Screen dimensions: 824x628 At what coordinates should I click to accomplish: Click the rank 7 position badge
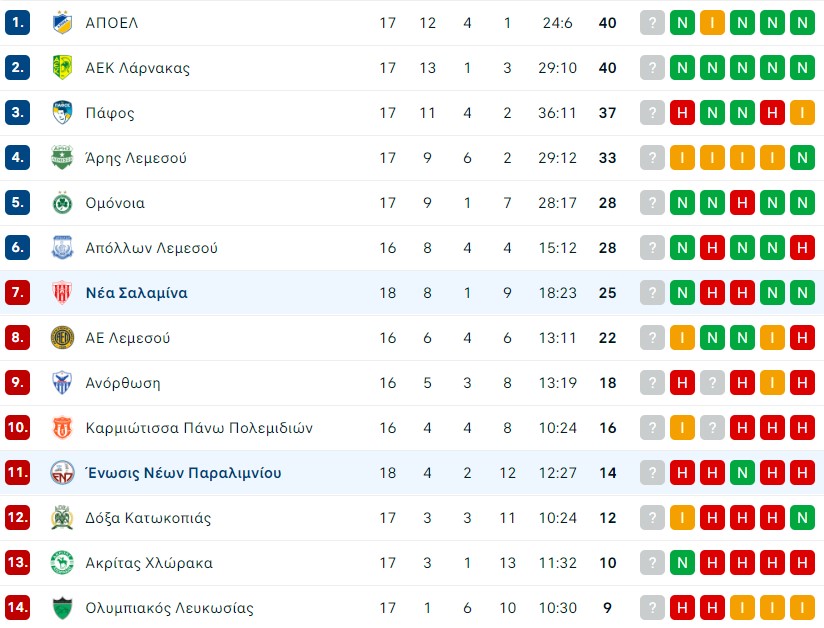(18, 293)
